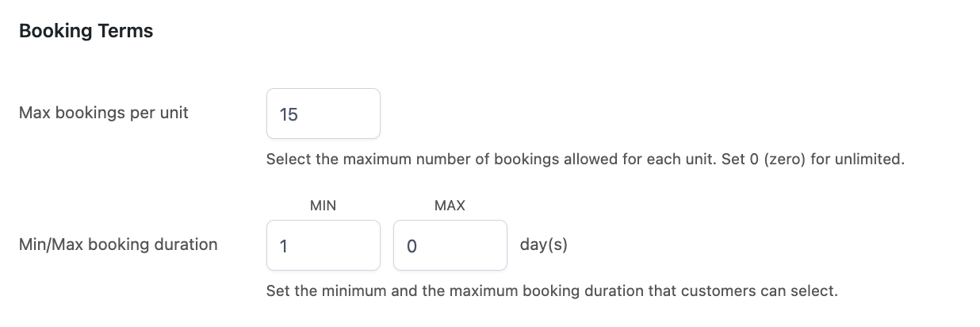
Task: Click the max bookings help description
Action: click(x=585, y=159)
